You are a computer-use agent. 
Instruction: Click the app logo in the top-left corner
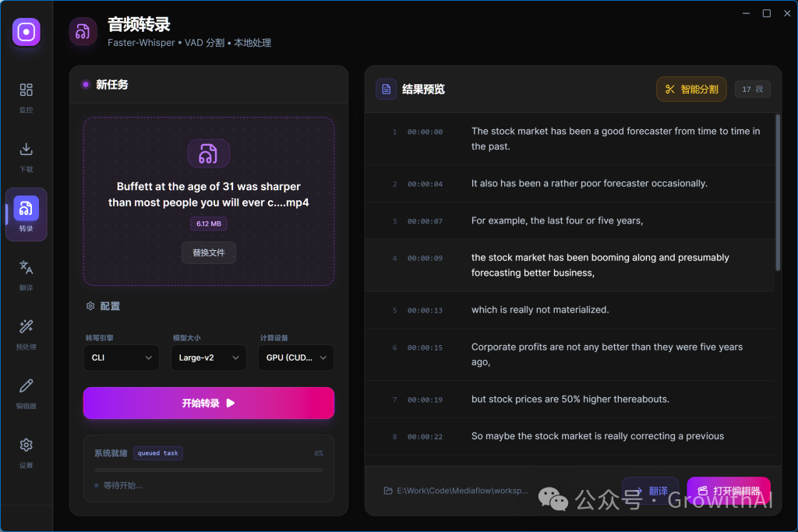click(x=26, y=32)
